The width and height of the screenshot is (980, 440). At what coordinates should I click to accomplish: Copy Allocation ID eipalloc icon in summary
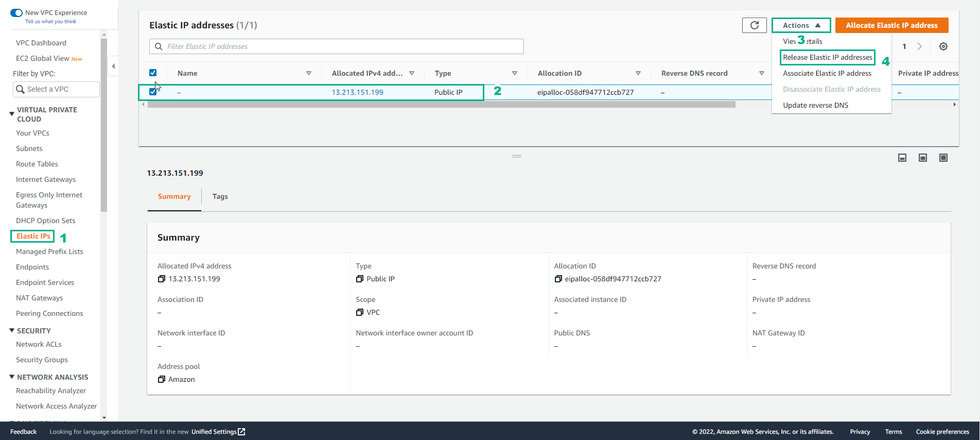pyautogui.click(x=558, y=279)
